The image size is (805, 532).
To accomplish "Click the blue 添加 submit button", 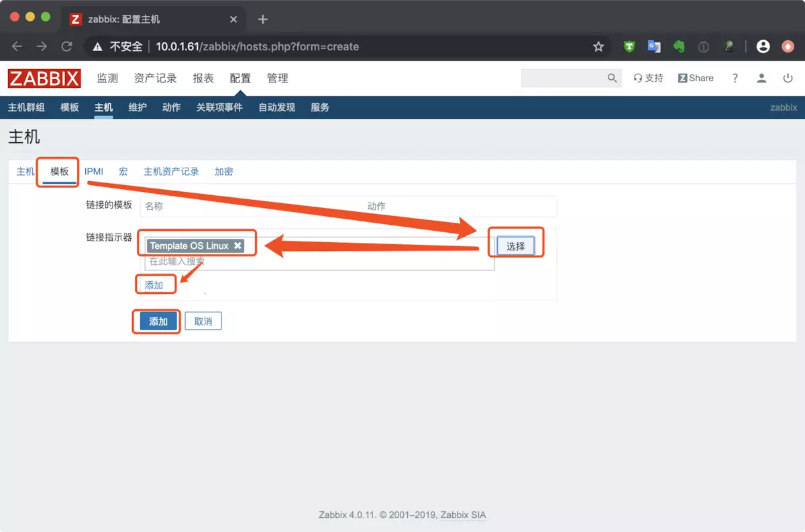I will coord(158,321).
